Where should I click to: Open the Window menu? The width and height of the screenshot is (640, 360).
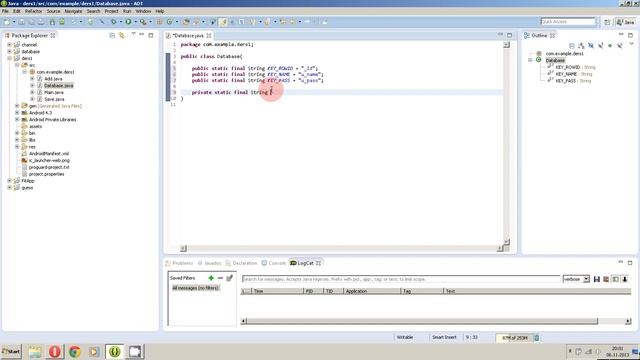[143, 11]
